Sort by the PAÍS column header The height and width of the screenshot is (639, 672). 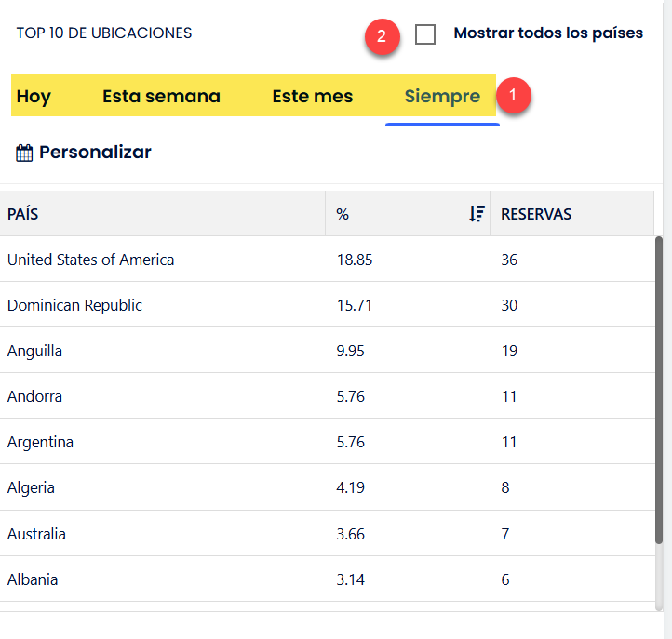23,214
